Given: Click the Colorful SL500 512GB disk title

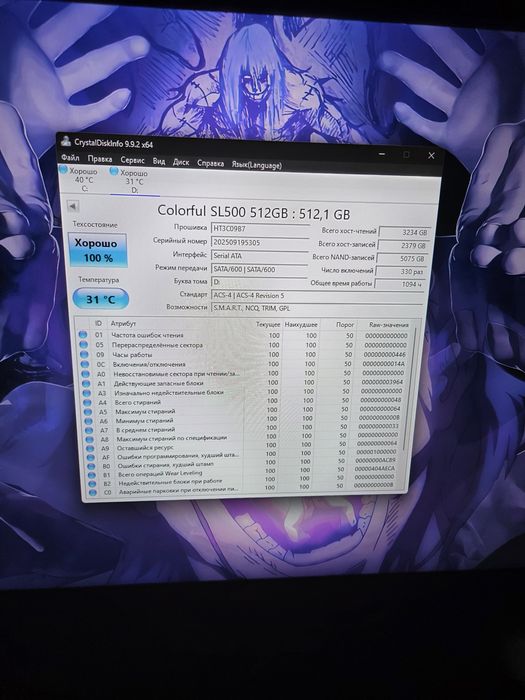Looking at the screenshot, I should 253,213.
